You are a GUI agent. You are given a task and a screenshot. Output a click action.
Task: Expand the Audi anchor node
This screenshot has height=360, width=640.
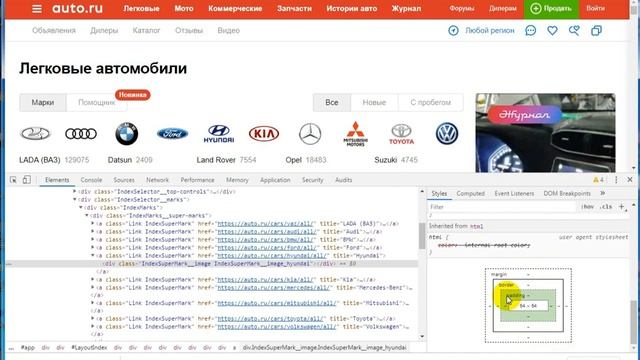pyautogui.click(x=93, y=231)
